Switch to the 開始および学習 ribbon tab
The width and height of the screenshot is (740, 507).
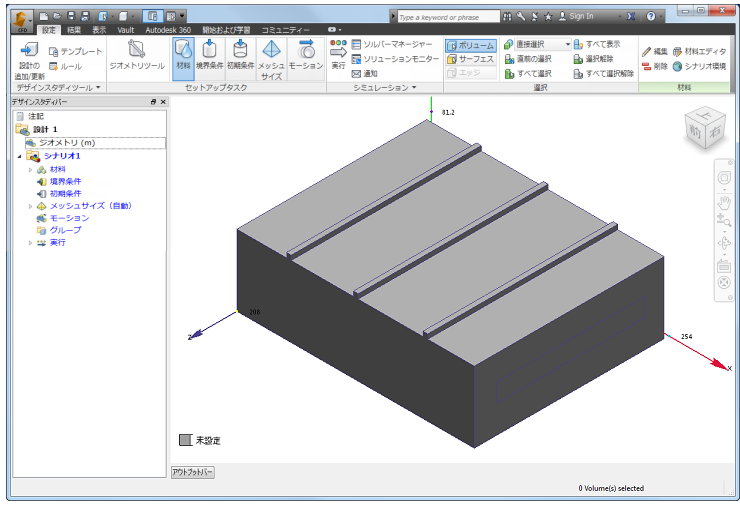coord(226,30)
